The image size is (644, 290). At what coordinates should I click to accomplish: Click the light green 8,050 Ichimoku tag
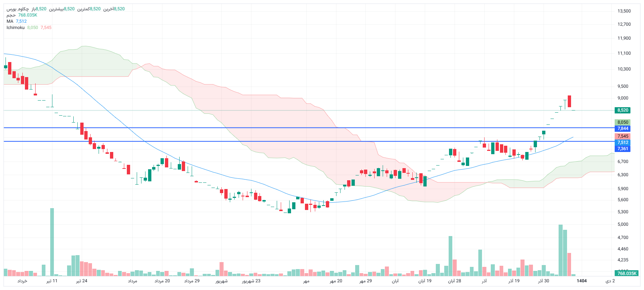622,122
